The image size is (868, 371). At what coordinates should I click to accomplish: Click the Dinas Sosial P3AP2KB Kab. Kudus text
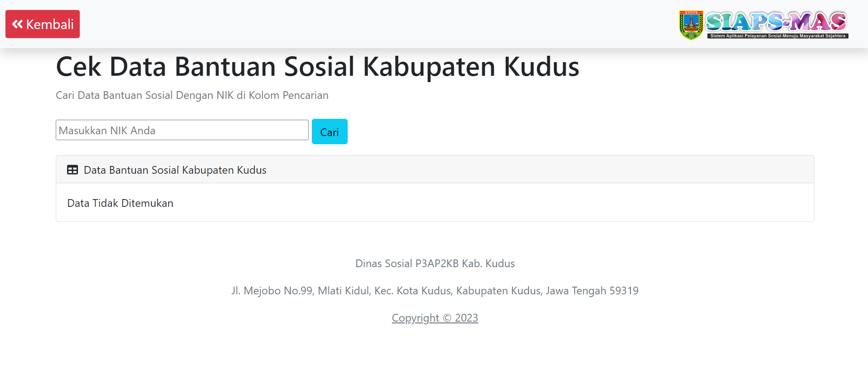(x=435, y=264)
